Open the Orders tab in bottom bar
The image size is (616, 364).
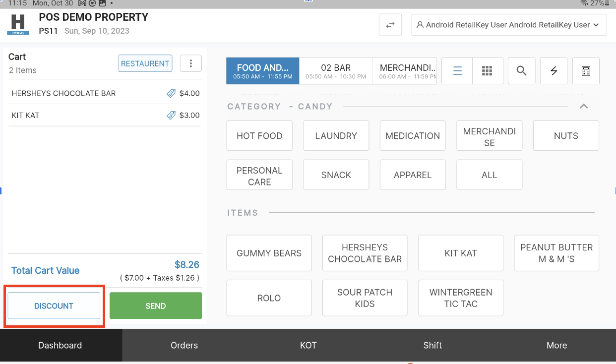pyautogui.click(x=184, y=345)
